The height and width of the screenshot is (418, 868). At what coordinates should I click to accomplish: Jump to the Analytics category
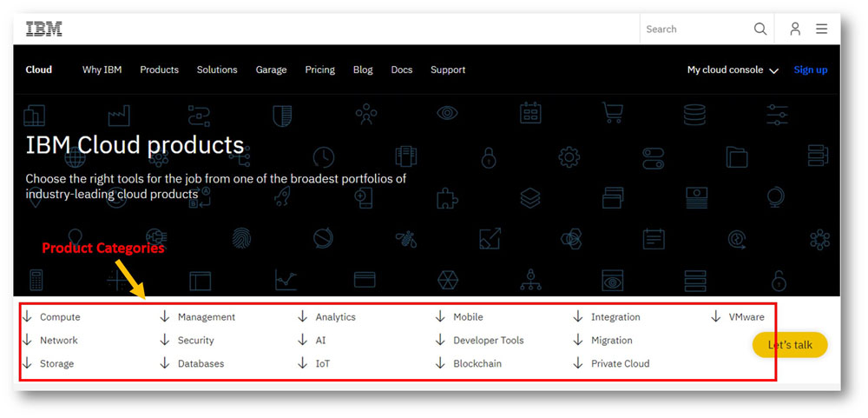pos(335,317)
